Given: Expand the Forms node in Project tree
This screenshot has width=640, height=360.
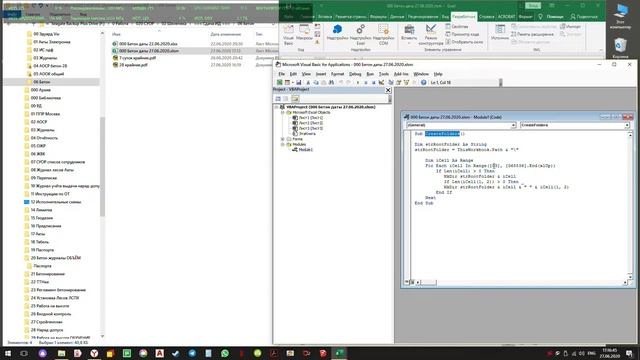Looking at the screenshot, I should tap(282, 139).
